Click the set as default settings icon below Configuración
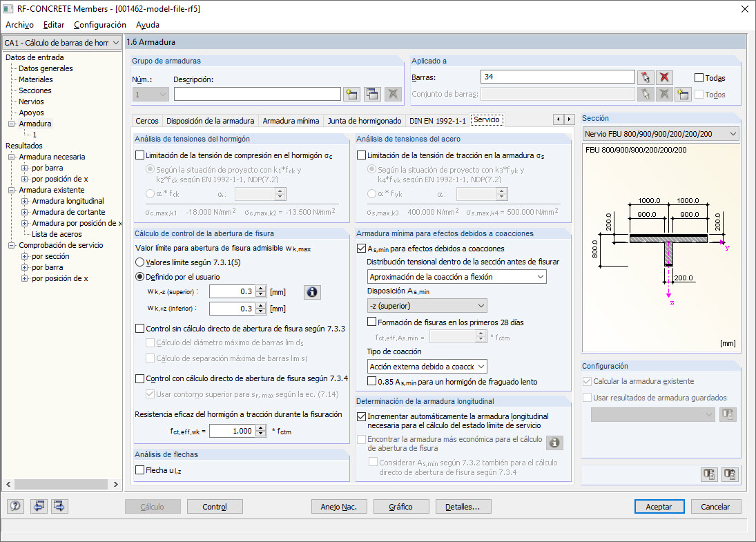 pos(709,474)
